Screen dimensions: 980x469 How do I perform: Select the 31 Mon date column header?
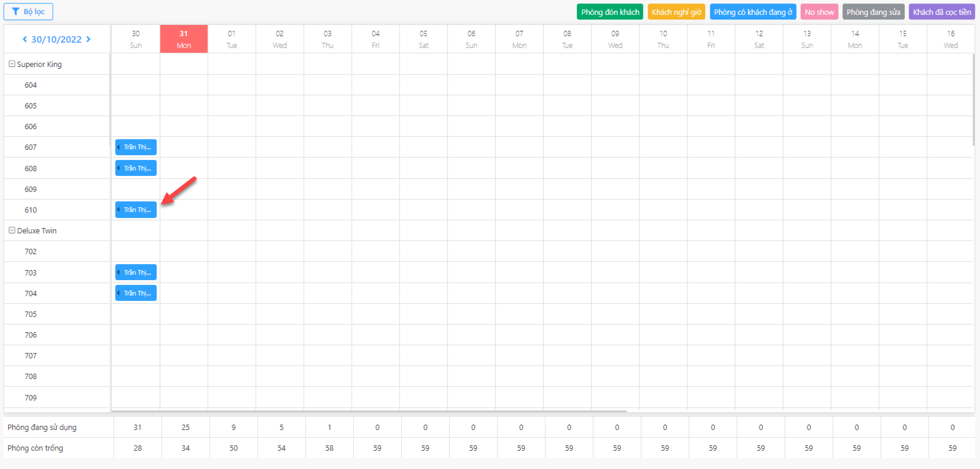(184, 39)
